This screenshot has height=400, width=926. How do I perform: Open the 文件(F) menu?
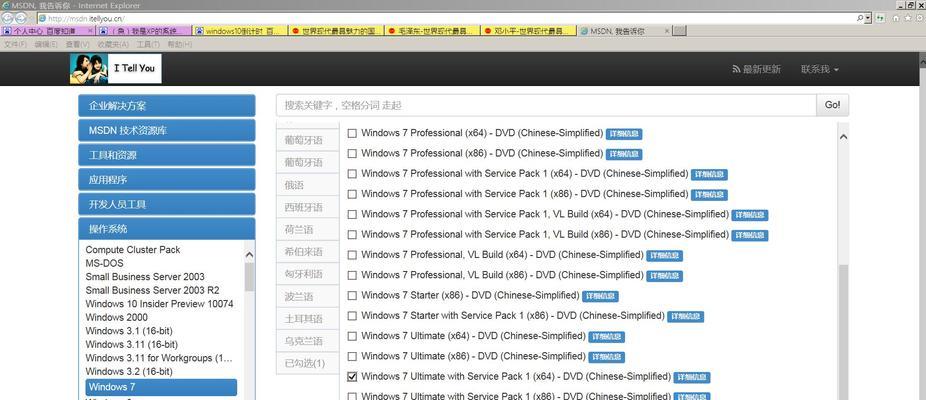coord(15,44)
